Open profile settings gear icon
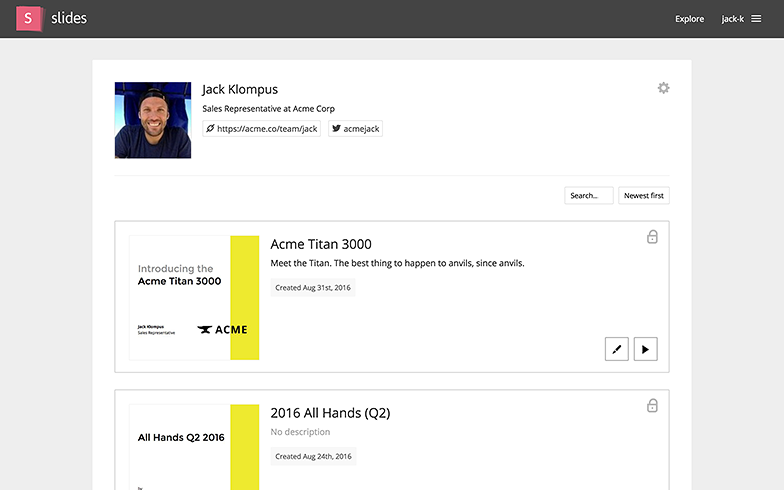The image size is (784, 490). (663, 88)
